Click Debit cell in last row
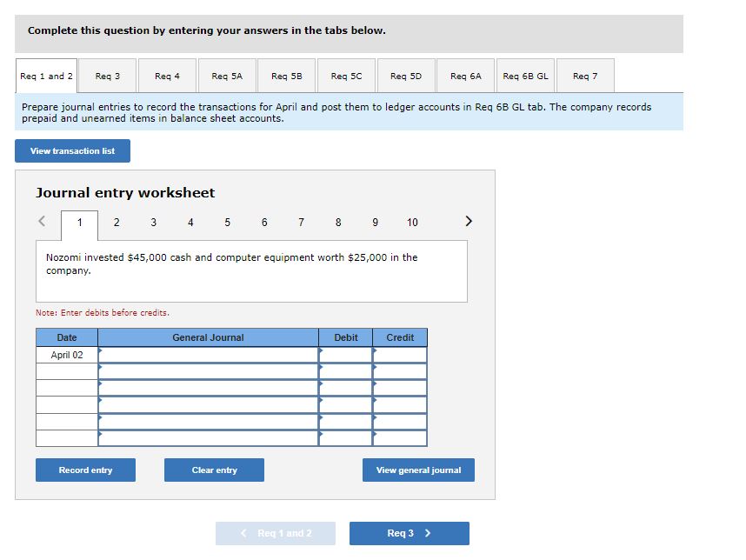The width and height of the screenshot is (746, 560). click(345, 438)
